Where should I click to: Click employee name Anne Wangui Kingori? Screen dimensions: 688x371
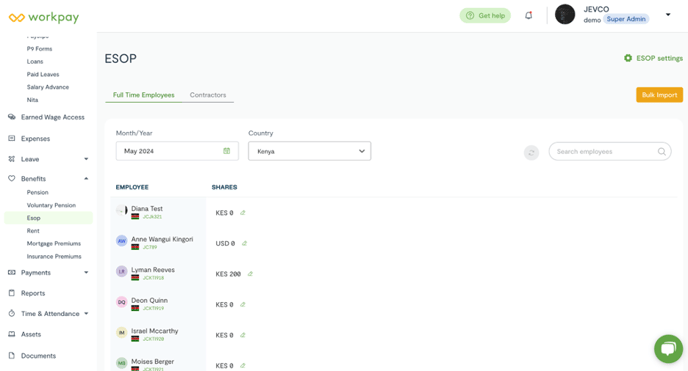coord(162,239)
